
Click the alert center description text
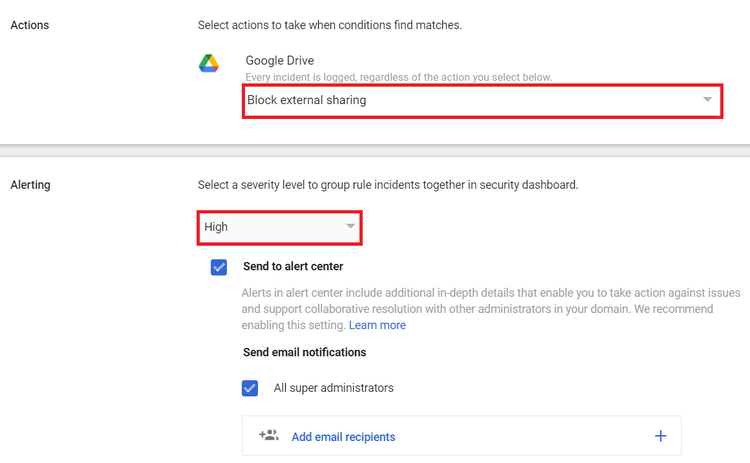pos(491,309)
